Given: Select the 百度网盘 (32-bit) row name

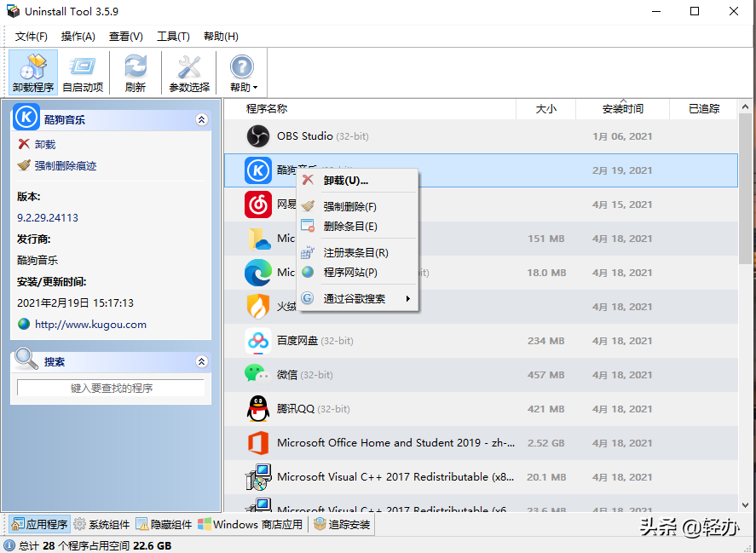Looking at the screenshot, I should point(315,341).
